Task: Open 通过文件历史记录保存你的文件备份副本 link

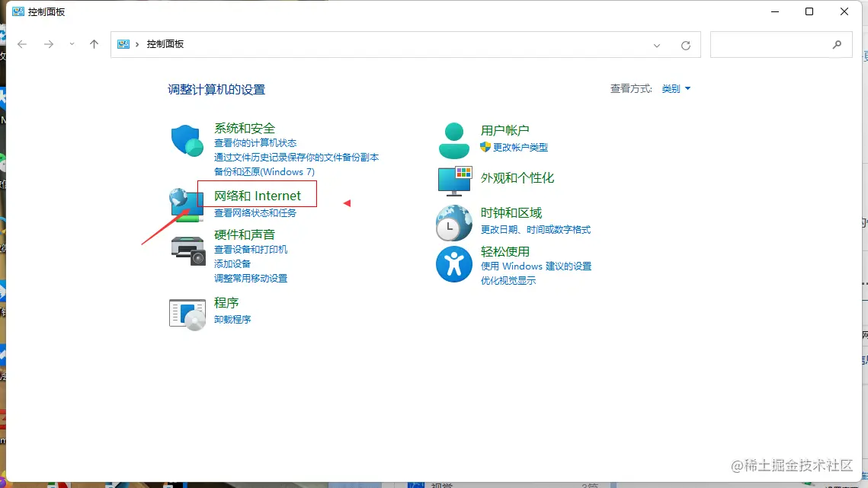Action: [x=296, y=158]
